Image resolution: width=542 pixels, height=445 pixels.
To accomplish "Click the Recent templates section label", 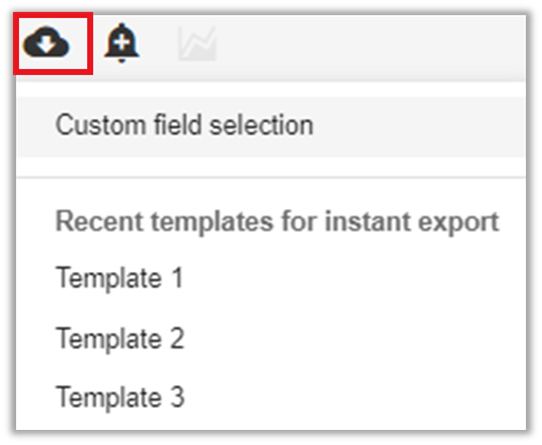I will [x=277, y=221].
